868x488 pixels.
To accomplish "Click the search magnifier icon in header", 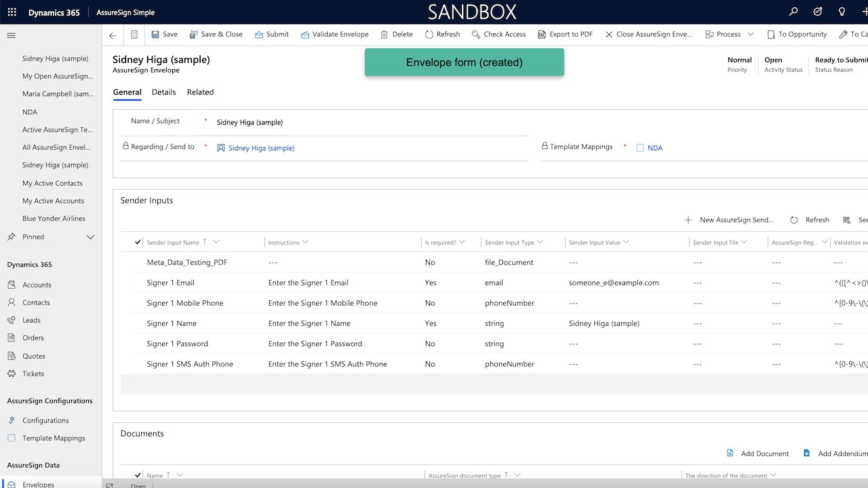I will click(793, 12).
